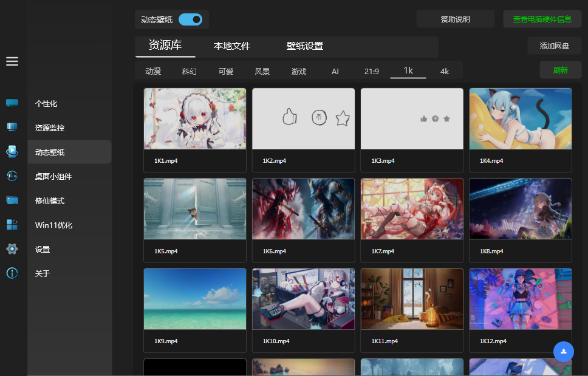Select the 可爱 category tab

pyautogui.click(x=226, y=71)
